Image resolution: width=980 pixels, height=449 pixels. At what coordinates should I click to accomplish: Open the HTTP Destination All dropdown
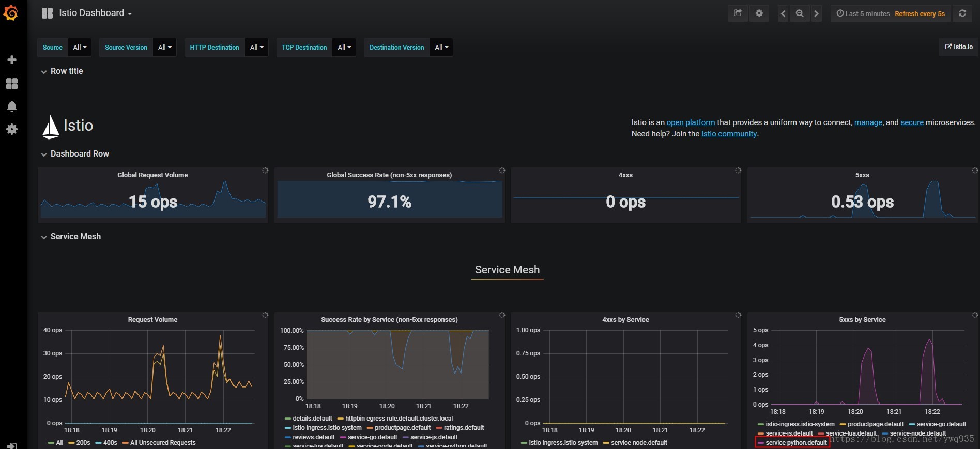(x=256, y=47)
